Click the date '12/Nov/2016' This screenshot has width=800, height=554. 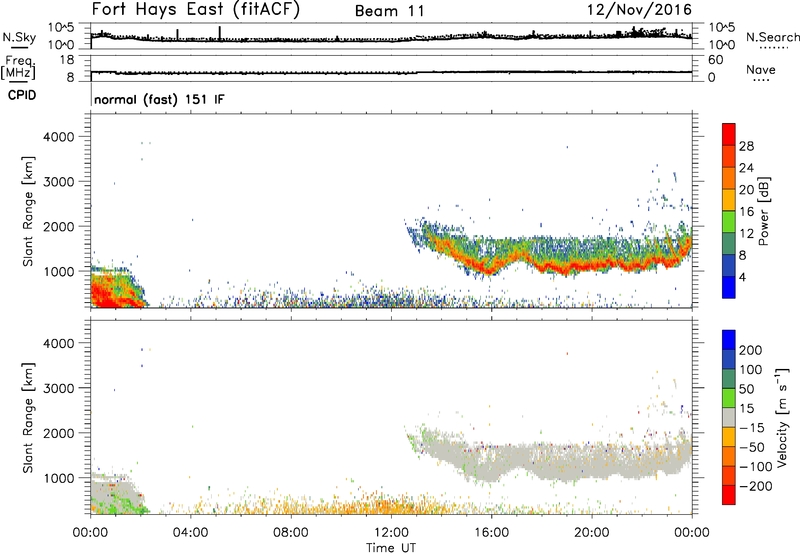(639, 10)
